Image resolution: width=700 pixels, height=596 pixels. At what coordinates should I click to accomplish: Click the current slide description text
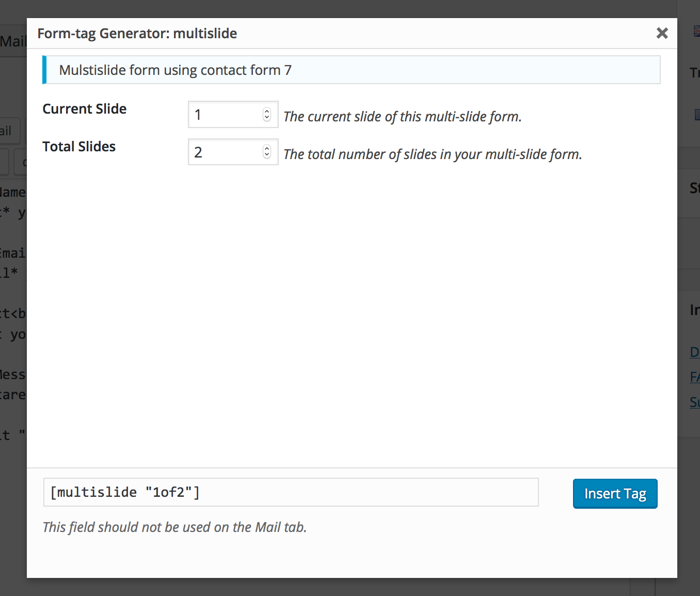coord(403,117)
